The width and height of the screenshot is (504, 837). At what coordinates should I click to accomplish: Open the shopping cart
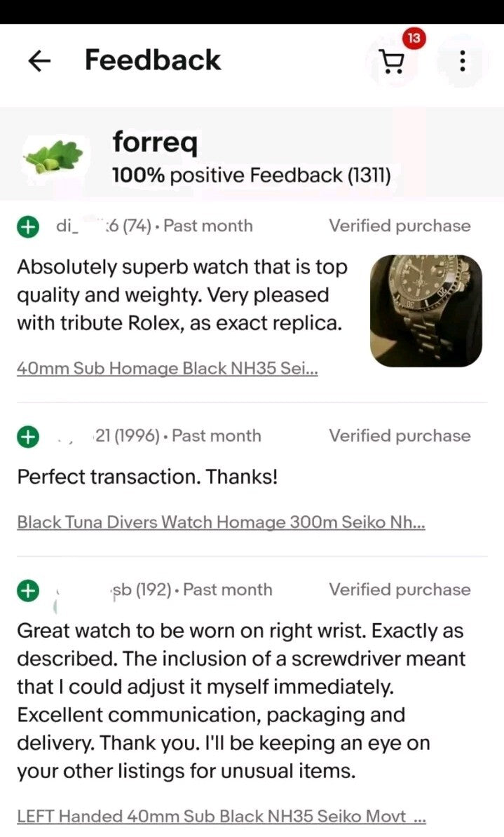[x=393, y=62]
